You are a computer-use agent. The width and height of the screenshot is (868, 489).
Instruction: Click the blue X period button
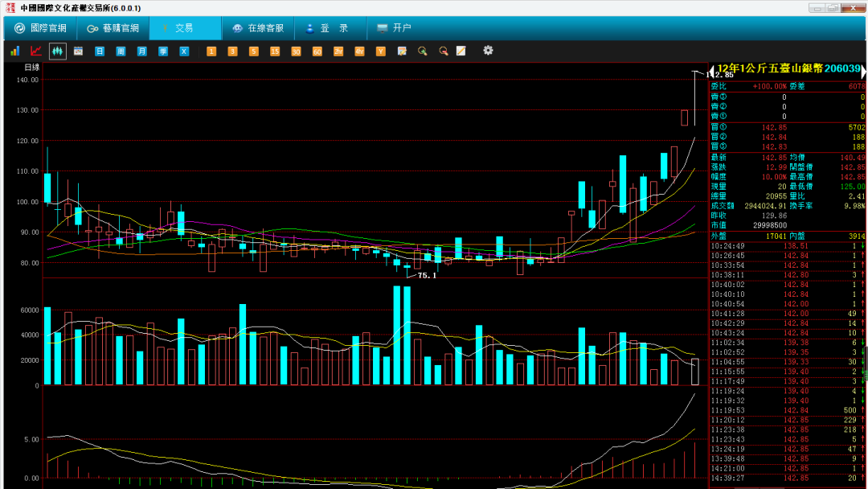(x=184, y=51)
